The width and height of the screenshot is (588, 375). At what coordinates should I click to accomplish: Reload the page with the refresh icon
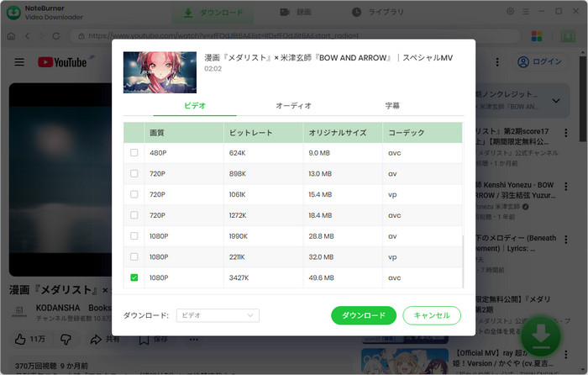point(56,36)
